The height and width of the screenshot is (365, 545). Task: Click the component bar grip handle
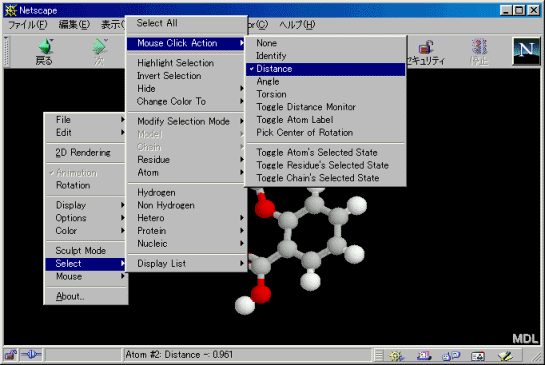379,355
